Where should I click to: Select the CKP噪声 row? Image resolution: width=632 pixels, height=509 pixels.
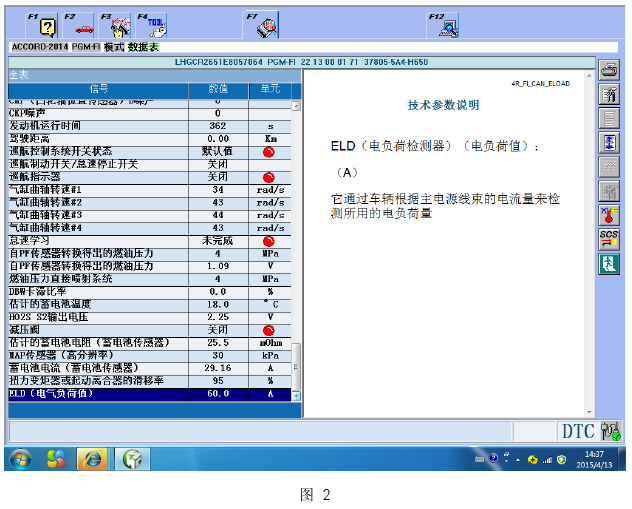pyautogui.click(x=150, y=114)
